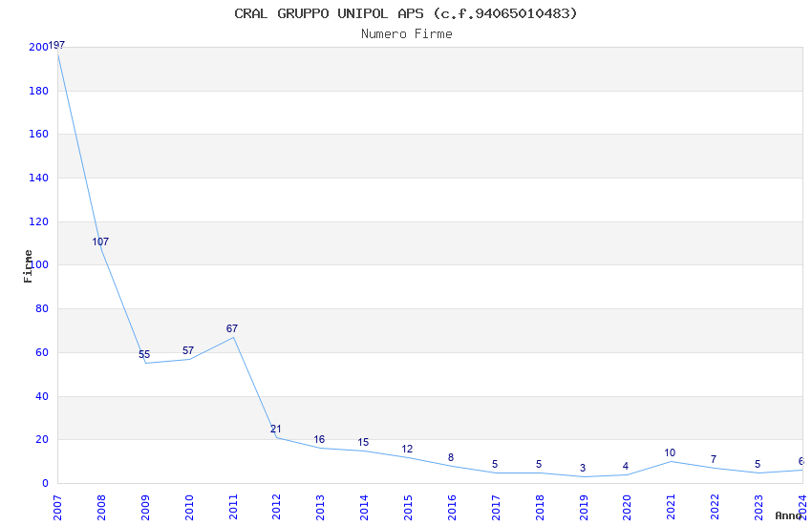Select the data label 197 at 2007
812x525 pixels.
(56, 45)
